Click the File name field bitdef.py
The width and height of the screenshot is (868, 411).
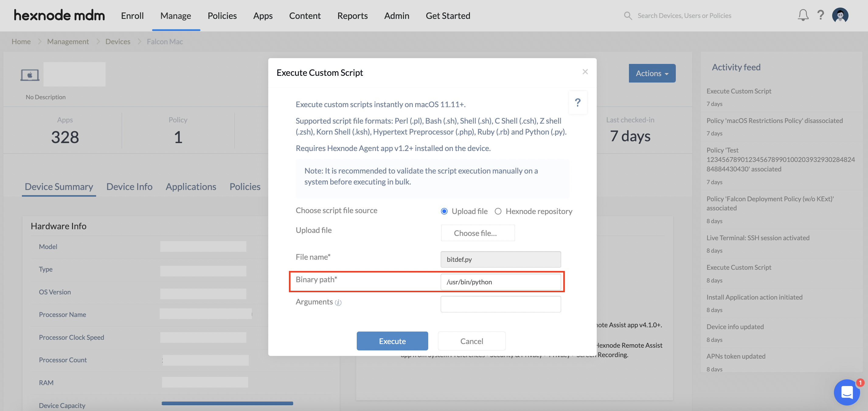pos(500,259)
